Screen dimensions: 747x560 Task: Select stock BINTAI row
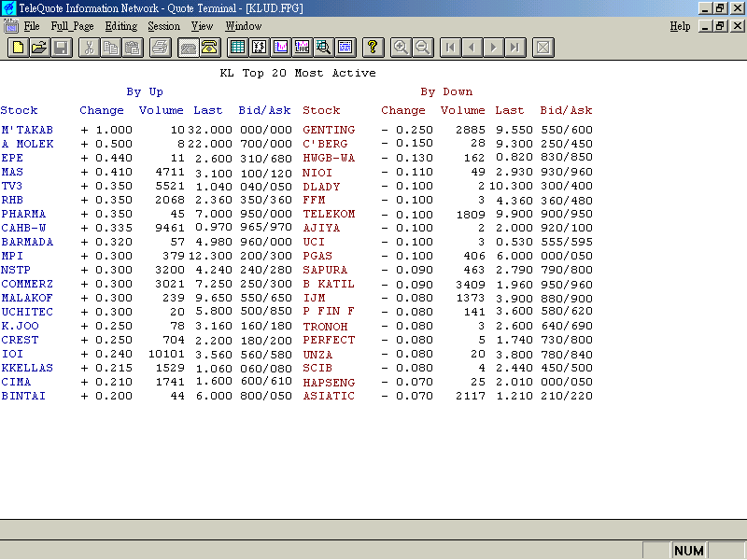(x=23, y=396)
